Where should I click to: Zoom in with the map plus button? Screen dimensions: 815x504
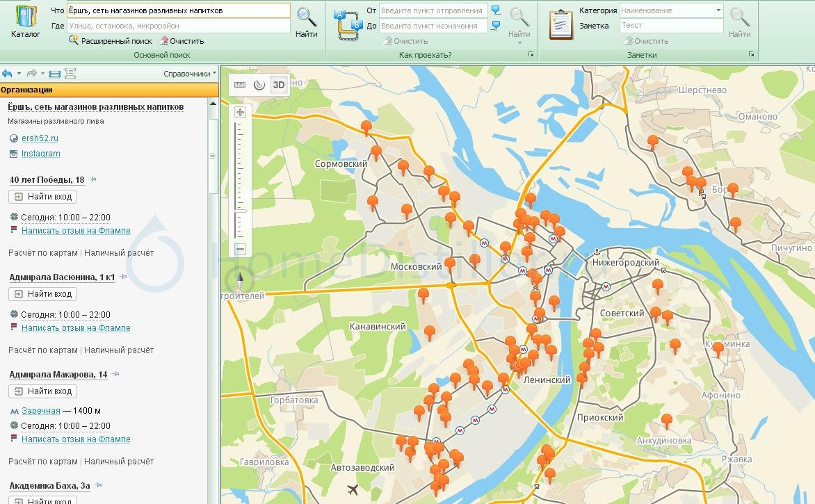(240, 112)
